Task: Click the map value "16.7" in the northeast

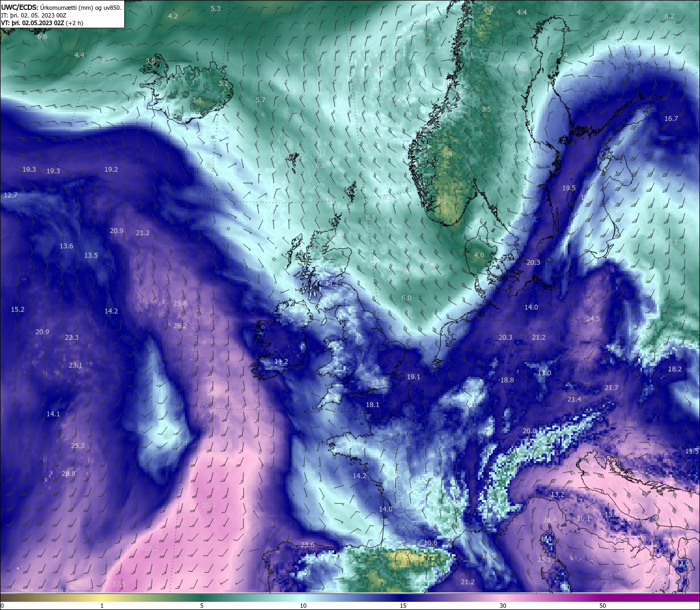Action: pyautogui.click(x=671, y=119)
